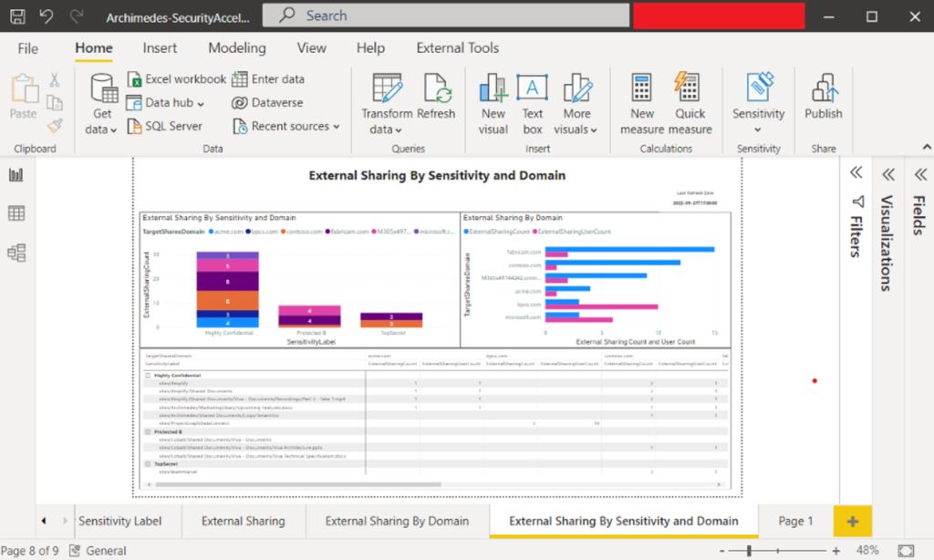The width and height of the screenshot is (934, 560).
Task: Expand the Visualizations pane
Action: pyautogui.click(x=888, y=174)
